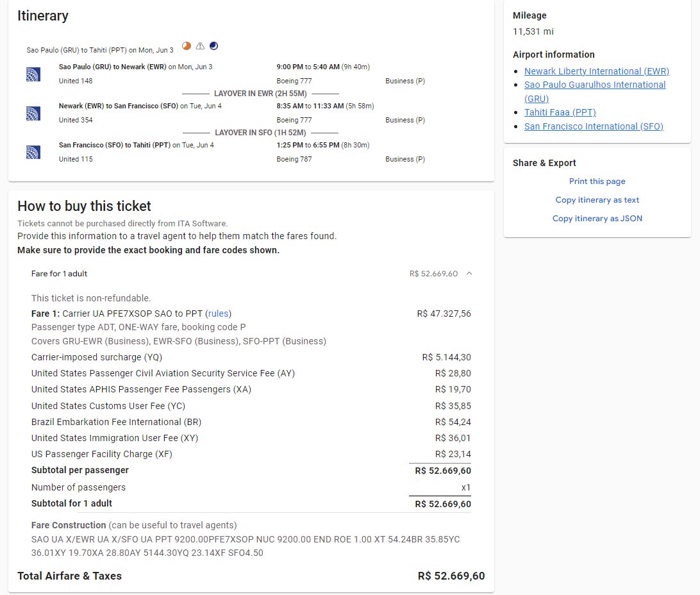Open San Francisco International (SFO) link

(594, 126)
